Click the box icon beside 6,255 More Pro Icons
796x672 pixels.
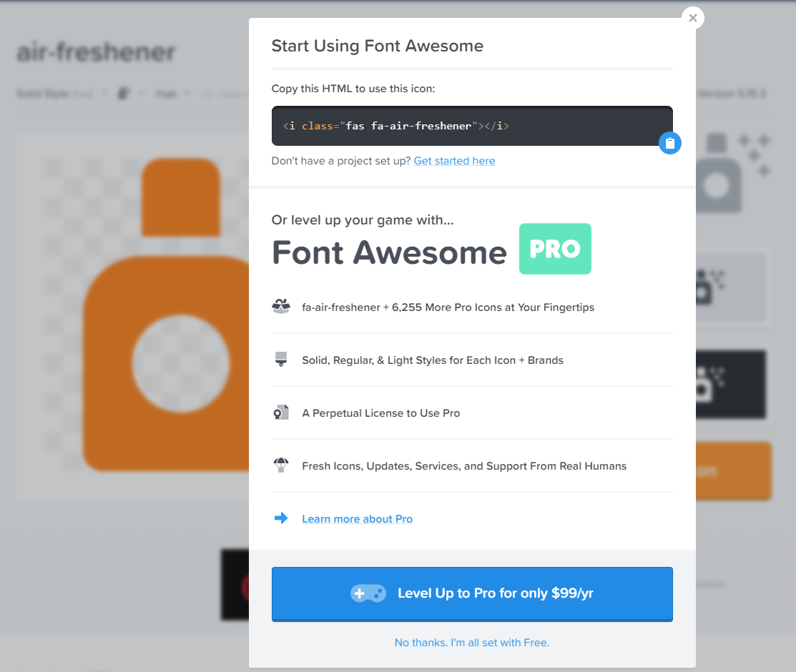tap(281, 307)
